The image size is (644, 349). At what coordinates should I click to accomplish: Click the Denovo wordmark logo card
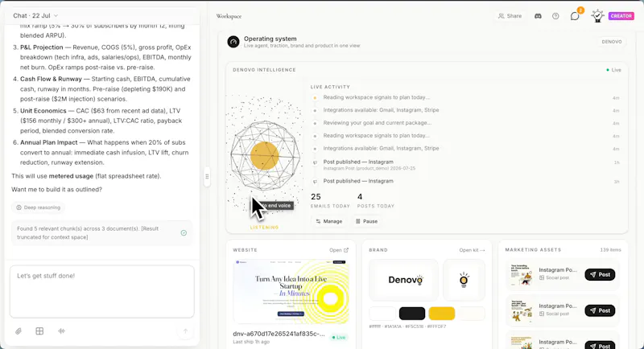[404, 280]
